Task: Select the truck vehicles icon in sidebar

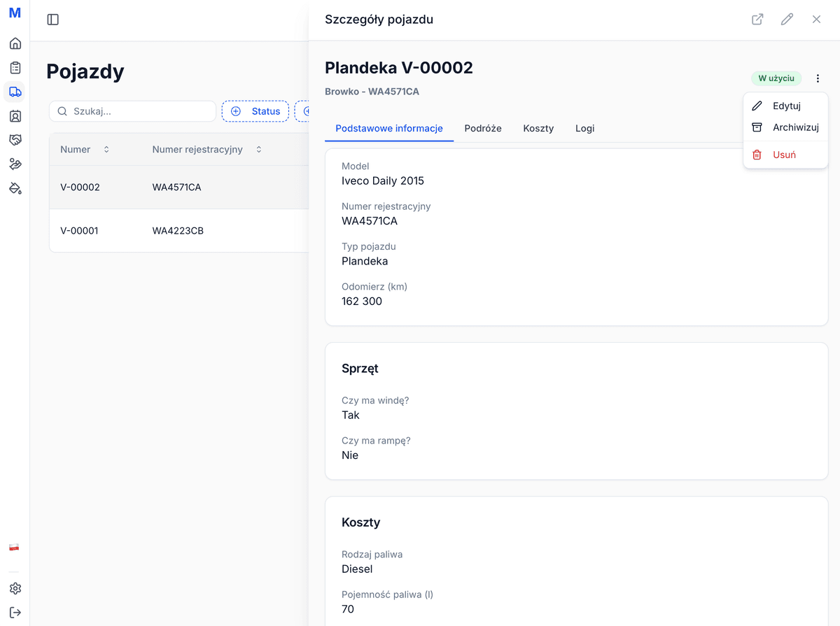Action: [15, 92]
